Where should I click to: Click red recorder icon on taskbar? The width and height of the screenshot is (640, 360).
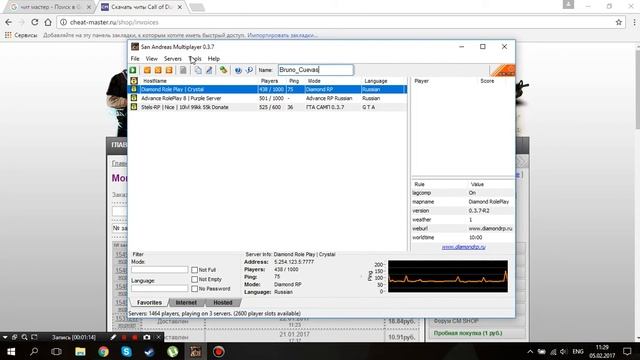pyautogui.click(x=218, y=351)
